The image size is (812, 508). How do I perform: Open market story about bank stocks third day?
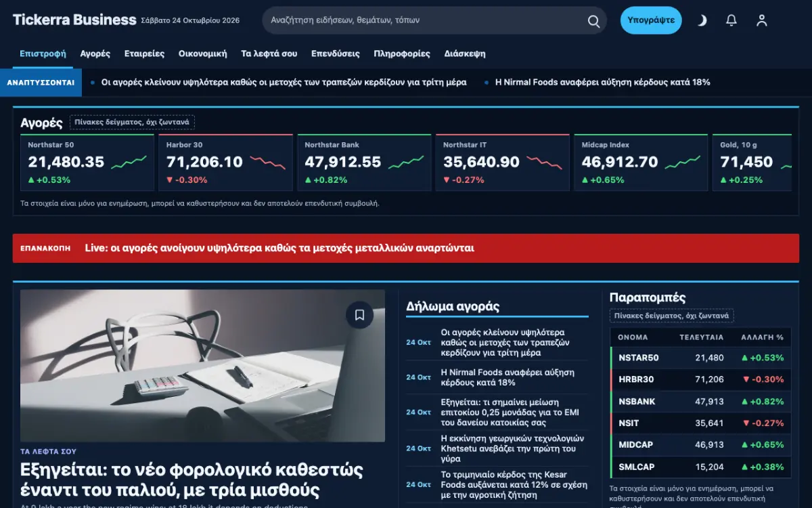(x=505, y=343)
